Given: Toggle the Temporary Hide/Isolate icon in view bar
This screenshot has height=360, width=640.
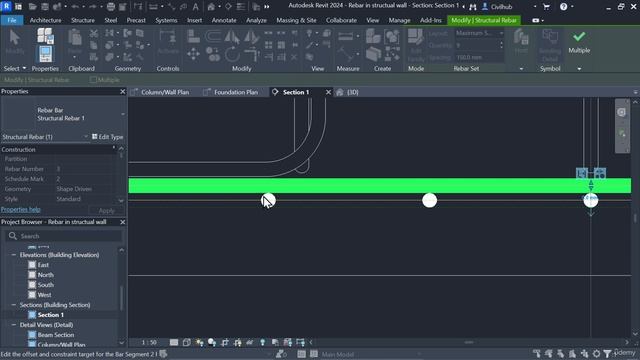Looking at the screenshot, I should click(x=250, y=342).
